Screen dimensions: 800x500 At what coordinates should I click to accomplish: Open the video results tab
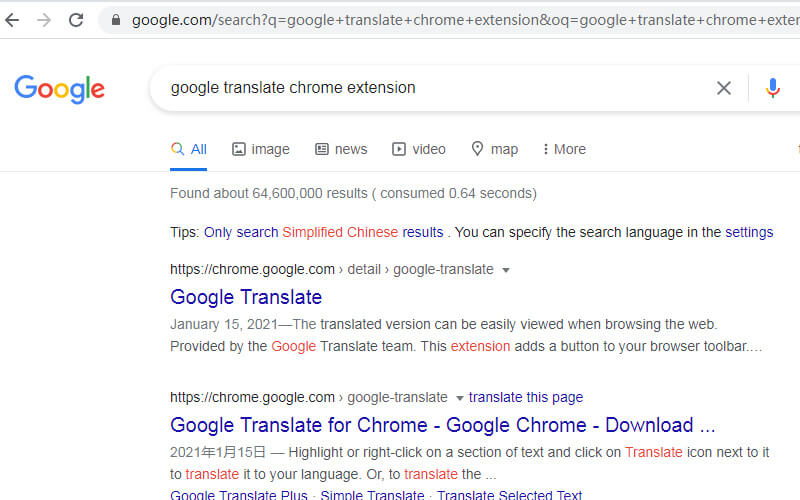click(418, 149)
